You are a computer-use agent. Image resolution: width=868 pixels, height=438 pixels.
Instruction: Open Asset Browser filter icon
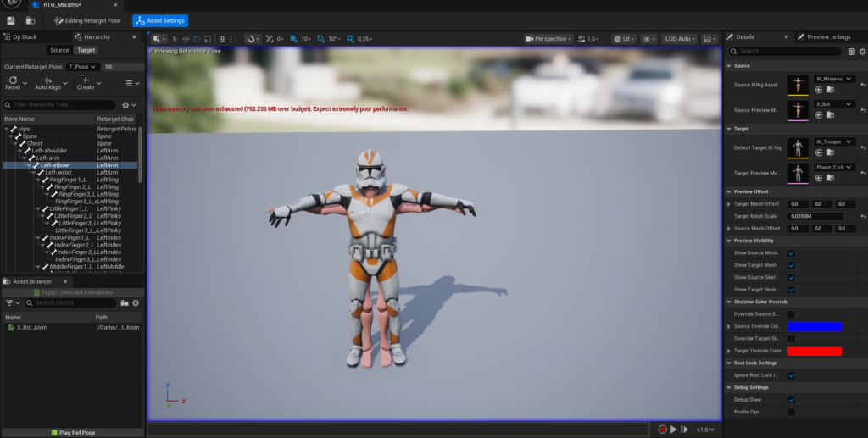12,303
